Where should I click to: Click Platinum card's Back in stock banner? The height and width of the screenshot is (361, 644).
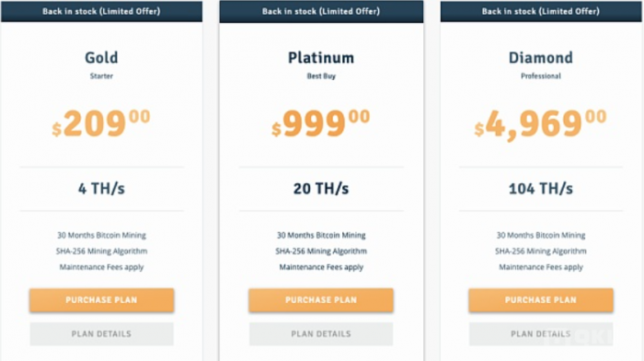coord(321,11)
